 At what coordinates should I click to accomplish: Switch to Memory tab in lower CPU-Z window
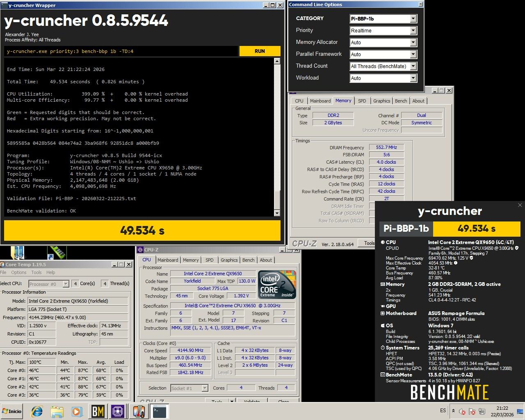pyautogui.click(x=191, y=260)
